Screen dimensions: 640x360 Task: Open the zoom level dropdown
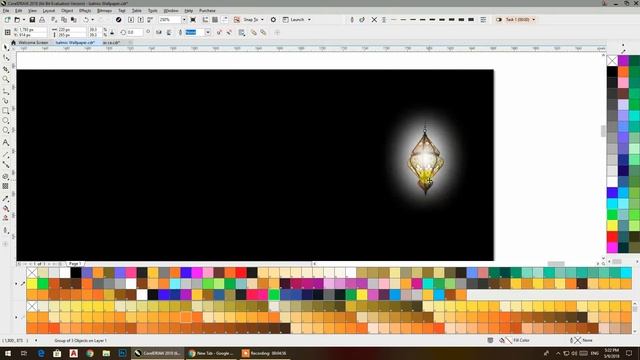[184, 20]
